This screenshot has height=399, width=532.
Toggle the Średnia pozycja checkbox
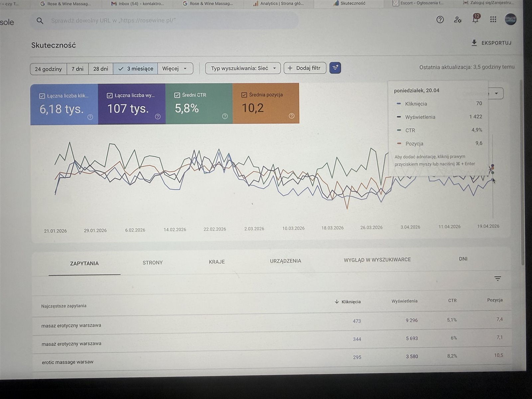click(244, 95)
